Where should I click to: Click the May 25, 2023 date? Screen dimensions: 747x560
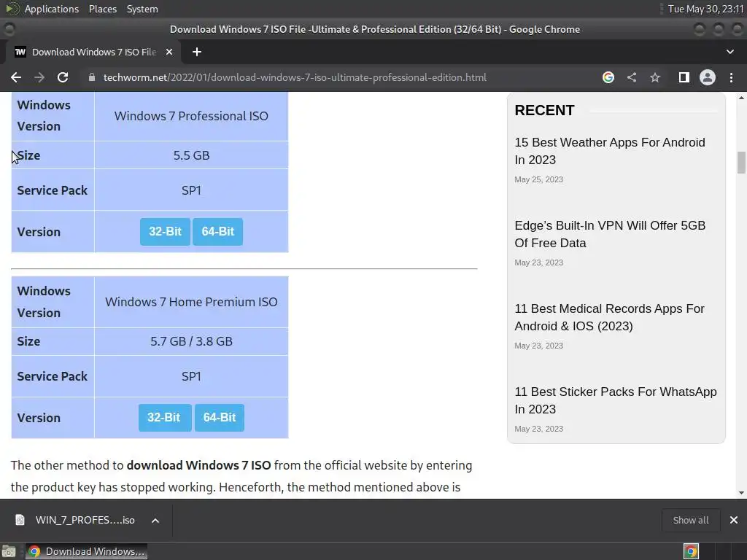(539, 179)
